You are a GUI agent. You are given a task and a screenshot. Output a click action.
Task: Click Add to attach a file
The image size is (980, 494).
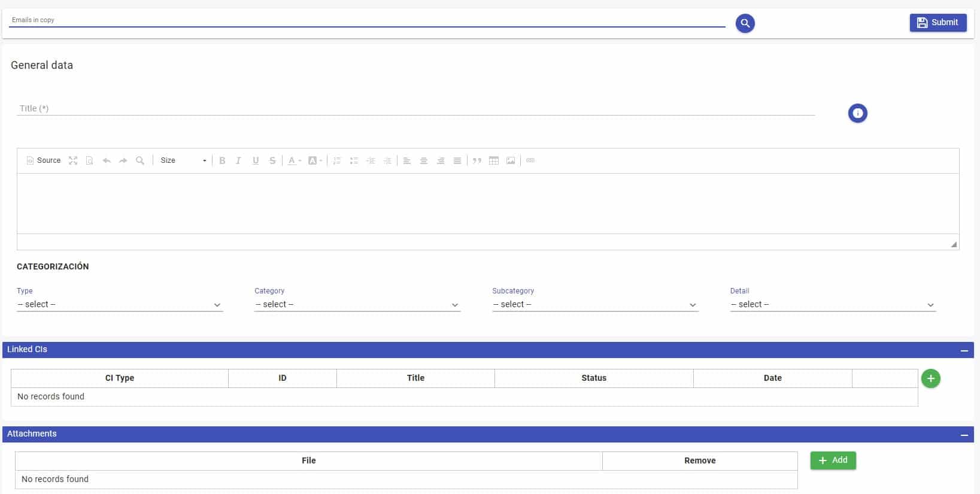click(833, 460)
